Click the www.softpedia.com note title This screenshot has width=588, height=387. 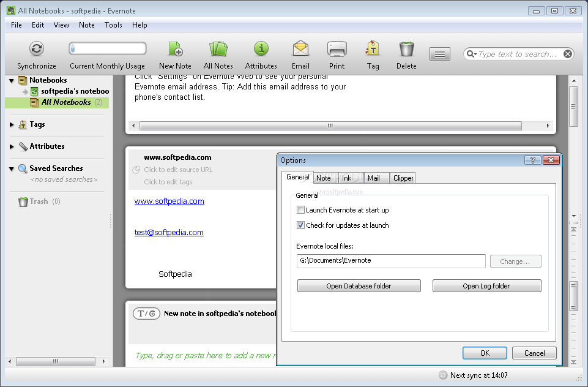pyautogui.click(x=177, y=157)
